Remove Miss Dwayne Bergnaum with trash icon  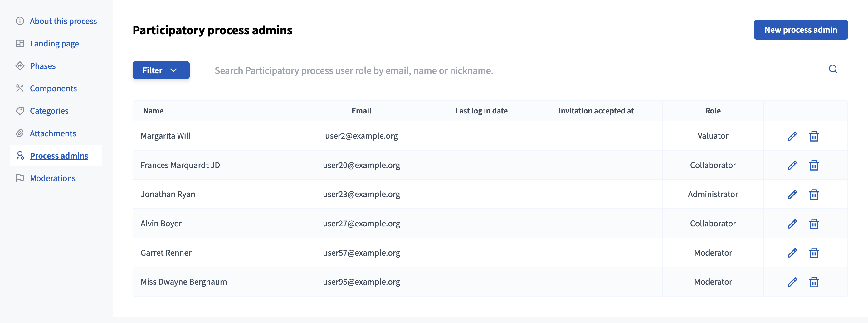point(813,282)
